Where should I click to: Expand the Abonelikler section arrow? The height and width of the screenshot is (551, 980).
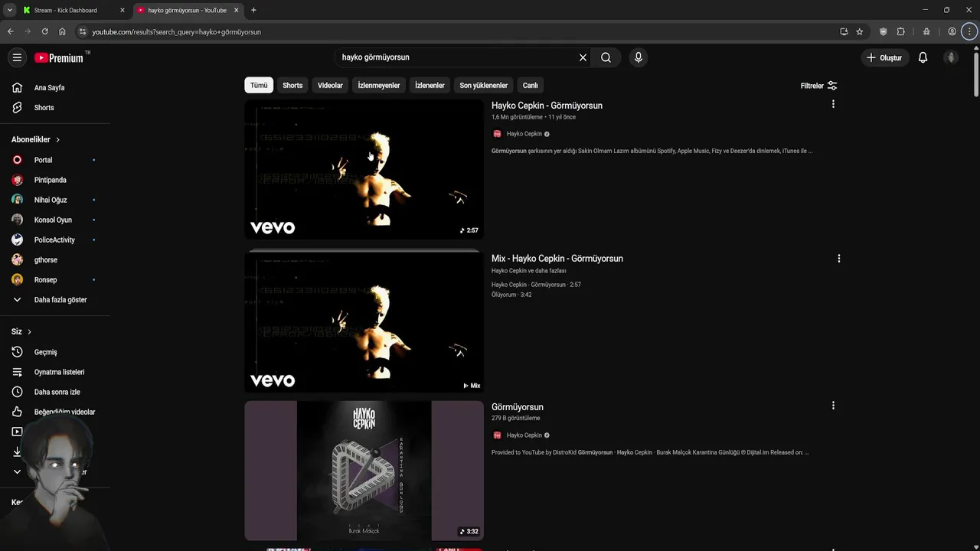[57, 139]
